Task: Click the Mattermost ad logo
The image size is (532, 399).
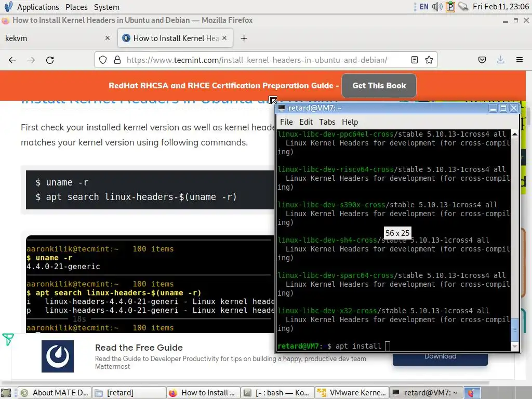Action: tap(58, 356)
